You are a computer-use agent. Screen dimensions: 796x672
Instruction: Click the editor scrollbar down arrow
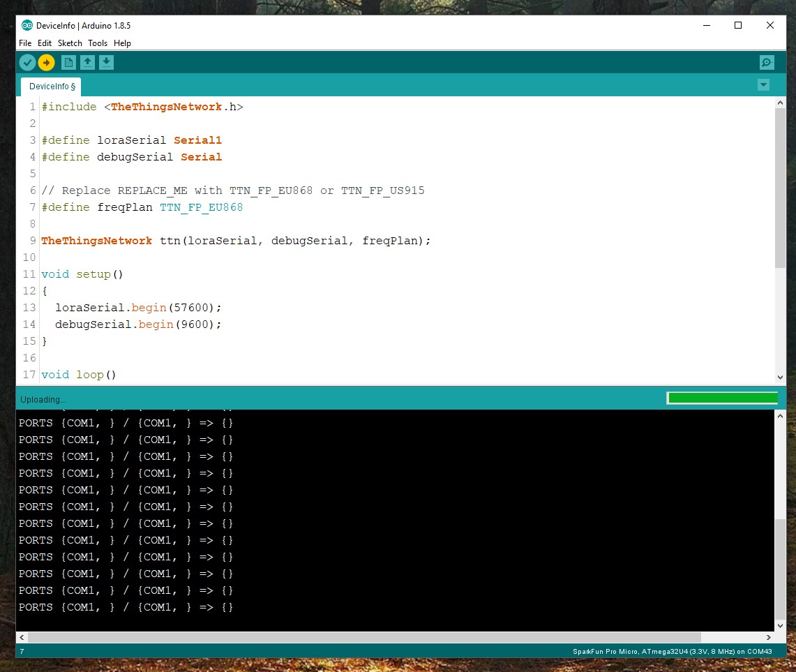[780, 378]
